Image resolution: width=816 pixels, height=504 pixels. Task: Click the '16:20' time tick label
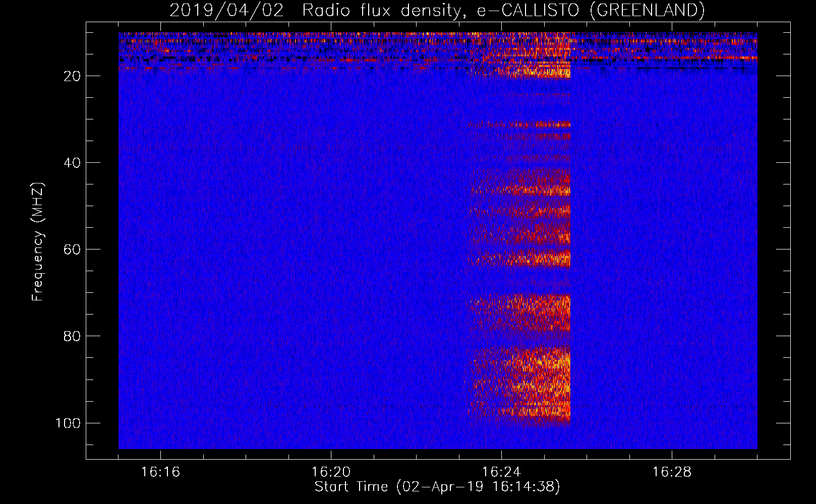[331, 472]
